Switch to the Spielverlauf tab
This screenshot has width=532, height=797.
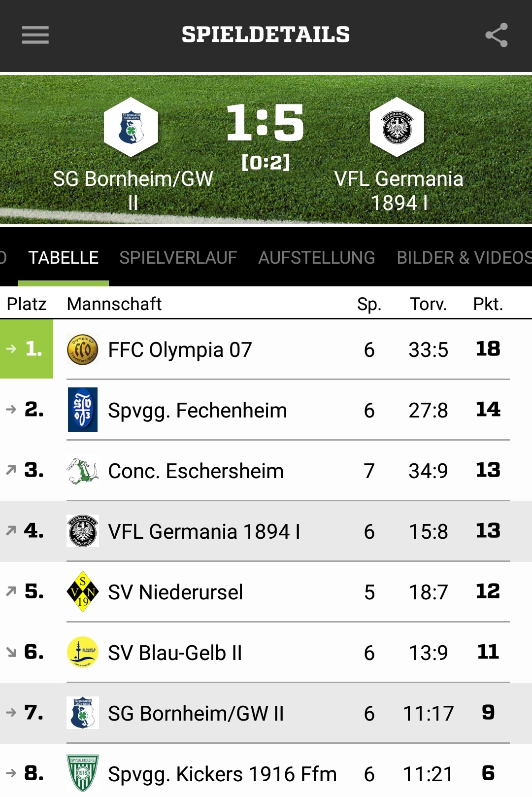178,258
